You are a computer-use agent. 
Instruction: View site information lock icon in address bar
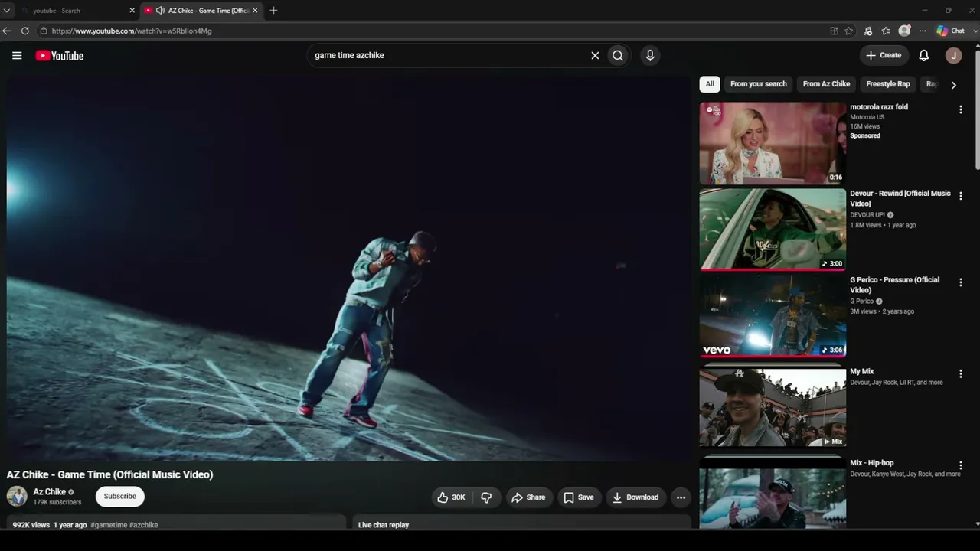[x=44, y=31]
